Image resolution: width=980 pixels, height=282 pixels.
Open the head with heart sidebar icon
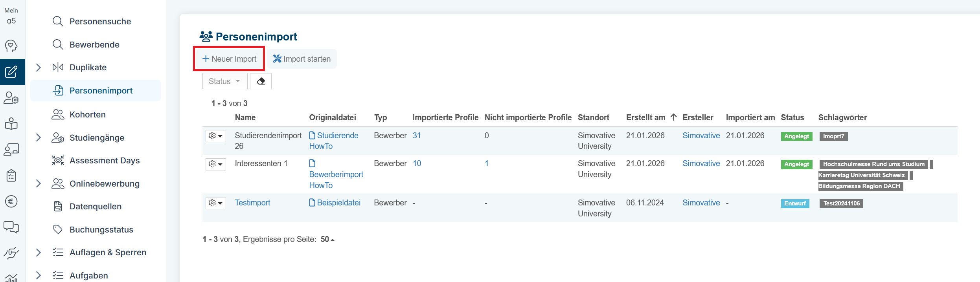tap(11, 46)
